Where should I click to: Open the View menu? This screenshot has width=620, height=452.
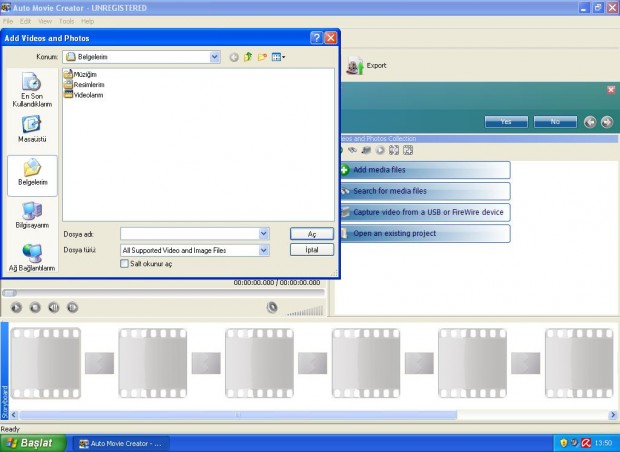pyautogui.click(x=45, y=21)
